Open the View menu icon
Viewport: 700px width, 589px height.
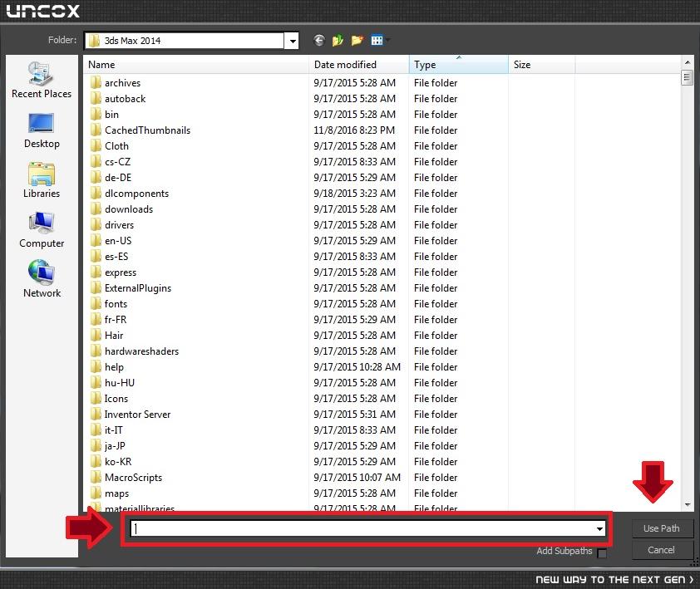pos(377,41)
